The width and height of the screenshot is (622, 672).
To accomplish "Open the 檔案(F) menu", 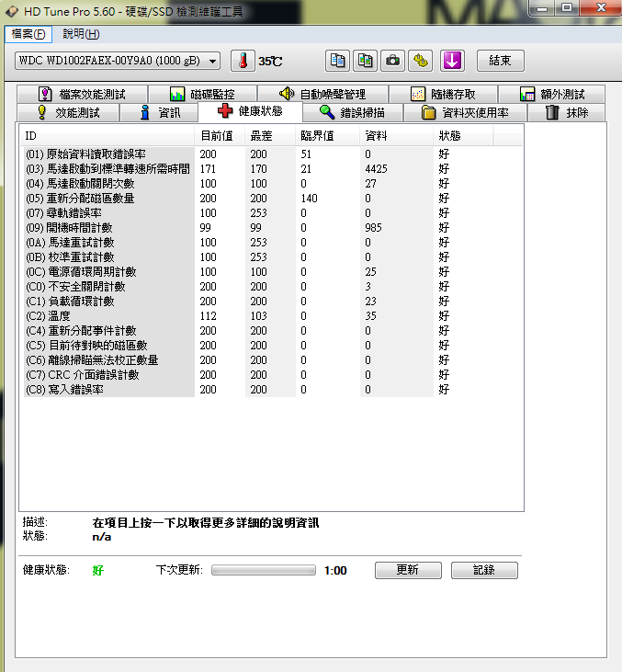I will click(28, 34).
